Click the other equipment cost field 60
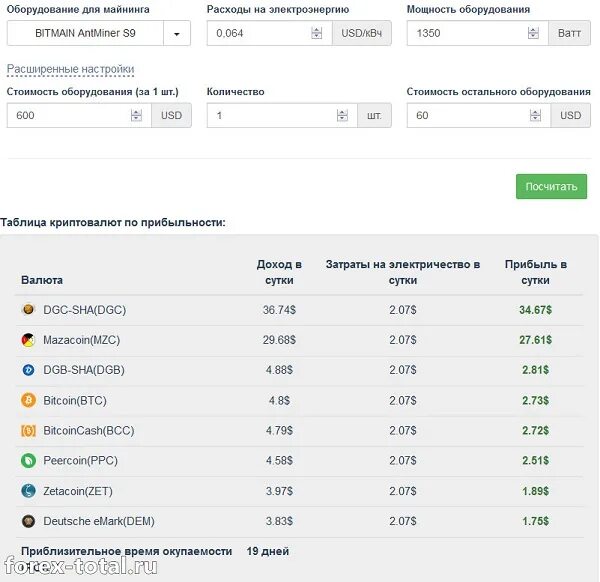The width and height of the screenshot is (600, 582). tap(479, 115)
